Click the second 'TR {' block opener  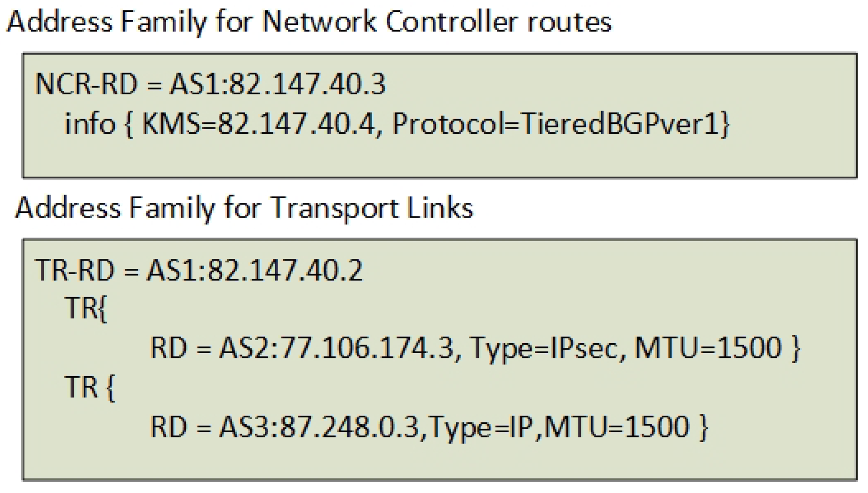pos(90,388)
